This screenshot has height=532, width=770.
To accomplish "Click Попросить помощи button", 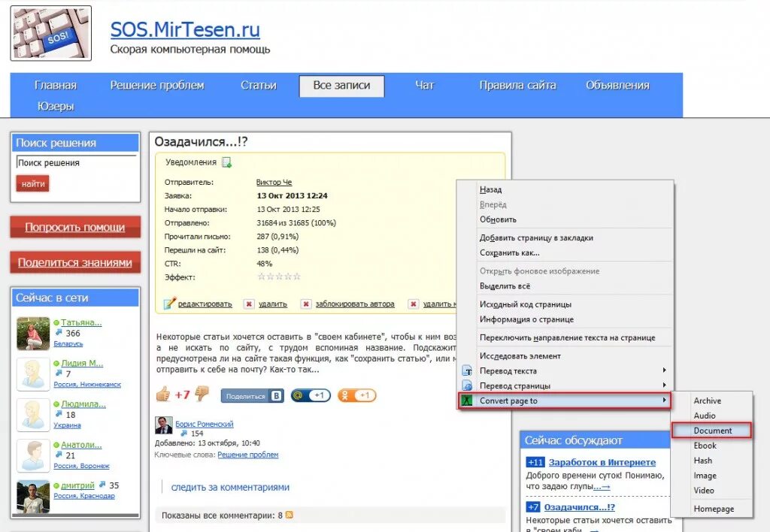I will (75, 227).
